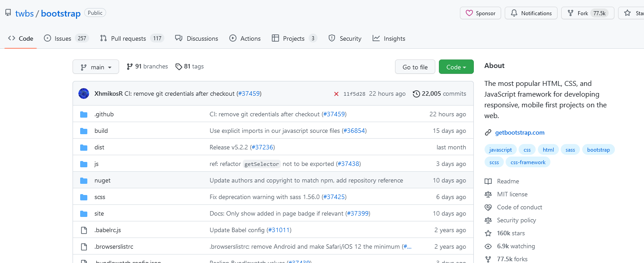Click the MIT license scale icon

coord(488,194)
